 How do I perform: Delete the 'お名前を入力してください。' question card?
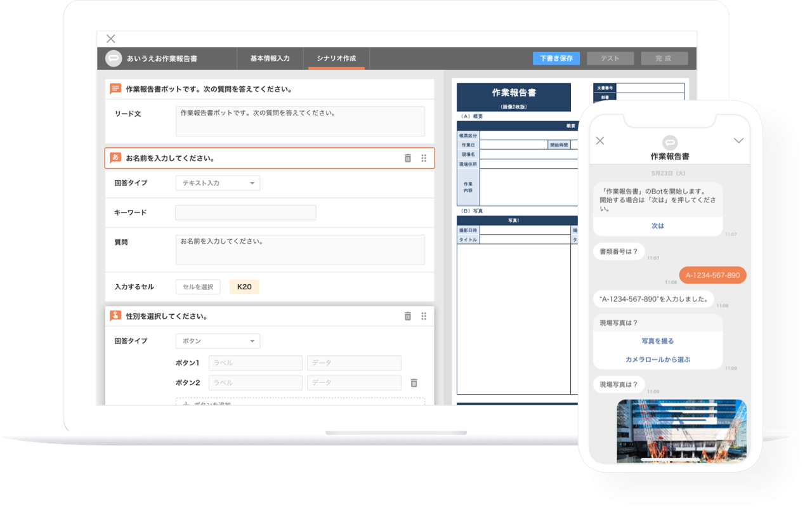pyautogui.click(x=408, y=158)
